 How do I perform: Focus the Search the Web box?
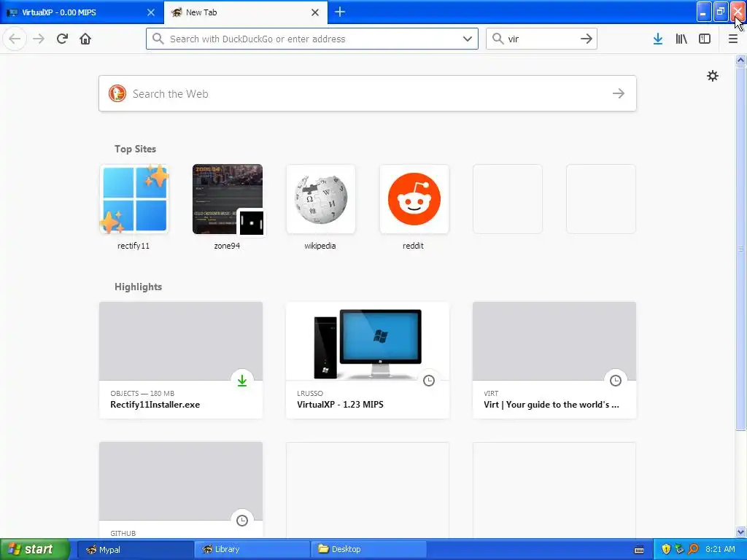(x=368, y=93)
